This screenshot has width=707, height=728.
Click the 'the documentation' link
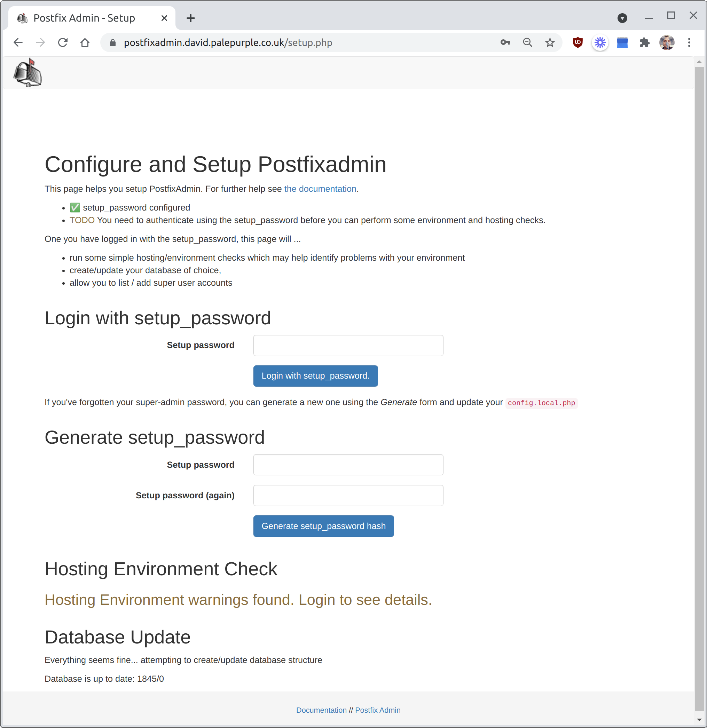[x=320, y=189]
